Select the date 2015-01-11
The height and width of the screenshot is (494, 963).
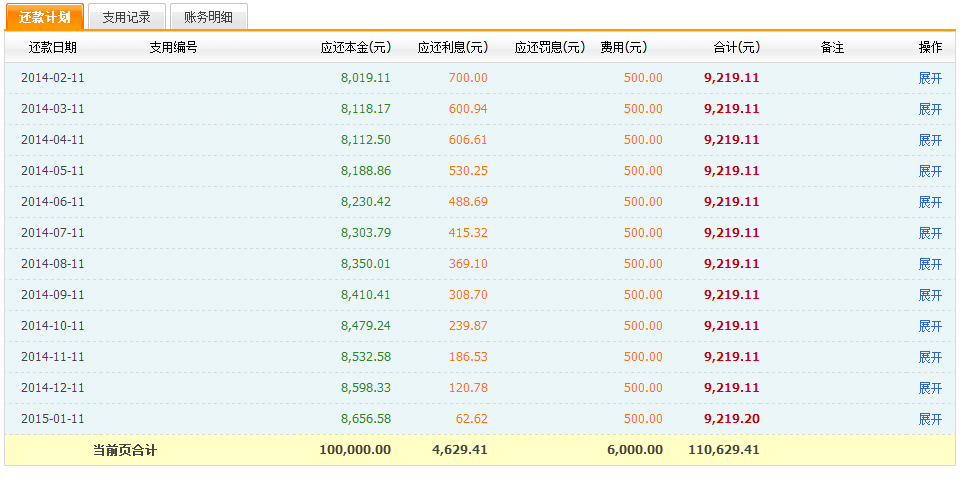pos(53,419)
